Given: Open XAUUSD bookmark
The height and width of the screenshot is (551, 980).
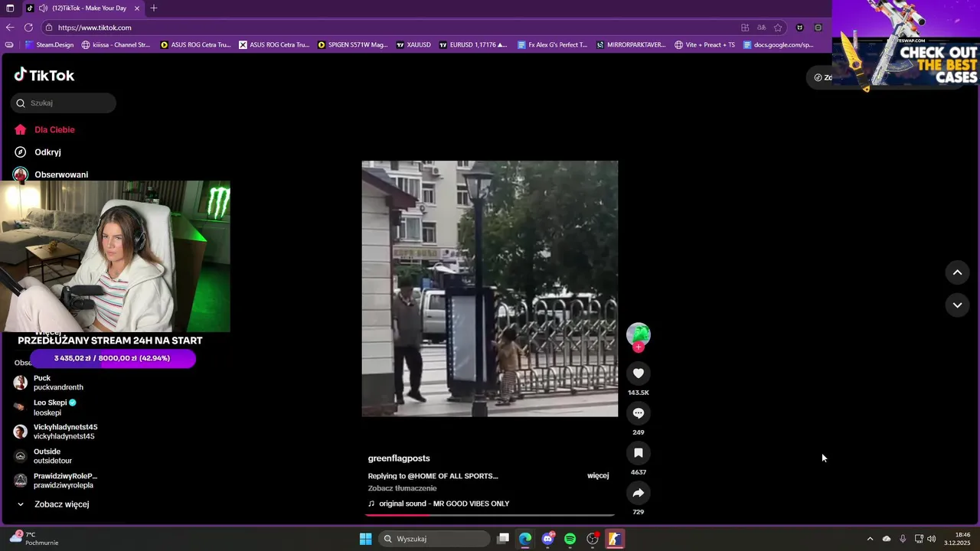Looking at the screenshot, I should 413,45.
